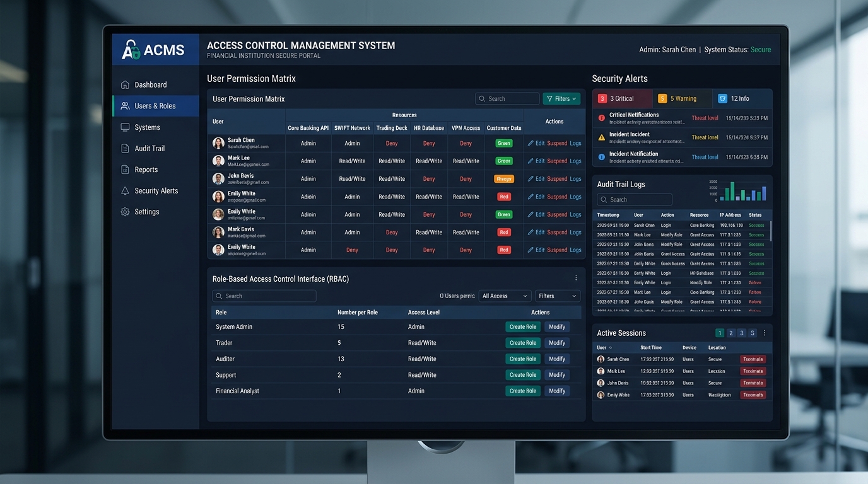The height and width of the screenshot is (484, 868).
Task: Go to Active Sessions page 2
Action: [x=730, y=333]
